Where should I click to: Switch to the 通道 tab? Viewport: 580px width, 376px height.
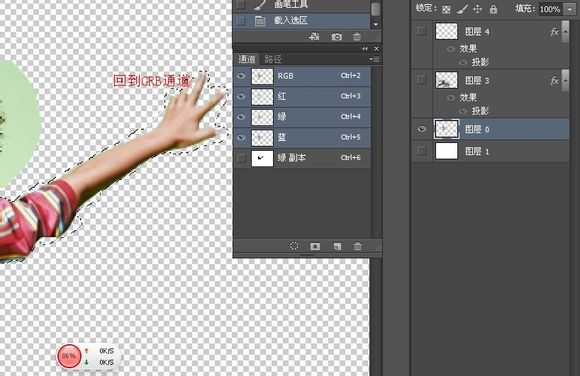point(247,59)
